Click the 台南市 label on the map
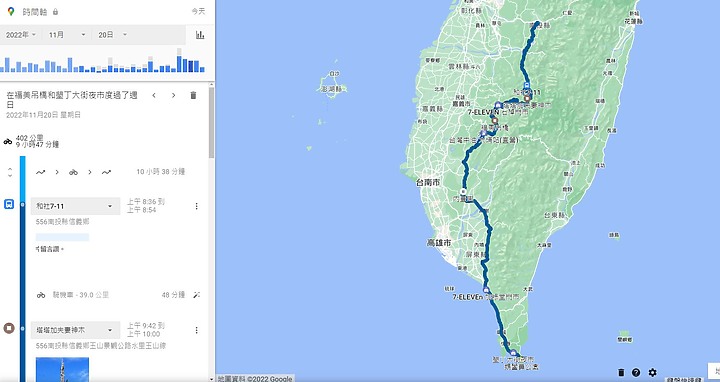The height and width of the screenshot is (382, 720). (428, 182)
